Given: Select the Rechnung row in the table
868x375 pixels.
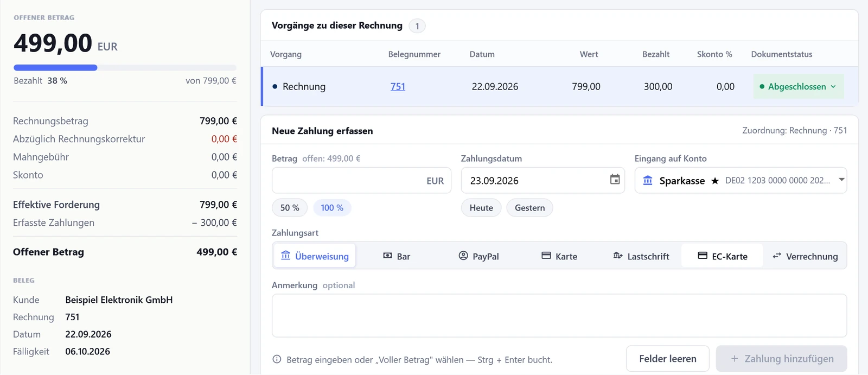Looking at the screenshot, I should click(559, 86).
